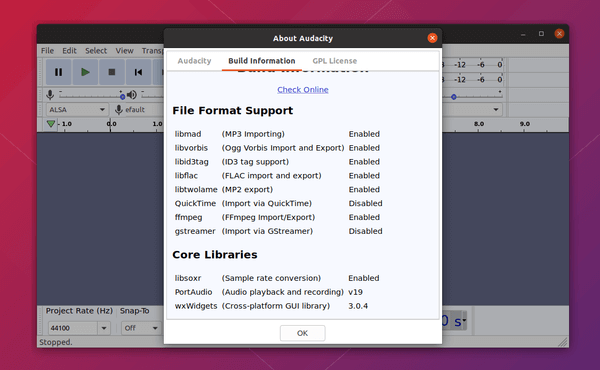Viewport: 600px width, 370px height.
Task: Start playback with the green Play button
Action: coord(85,72)
